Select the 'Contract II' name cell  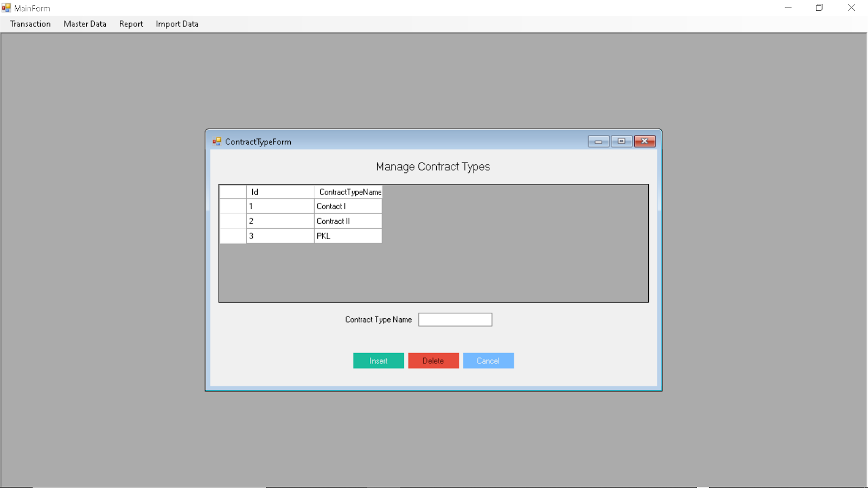(348, 221)
